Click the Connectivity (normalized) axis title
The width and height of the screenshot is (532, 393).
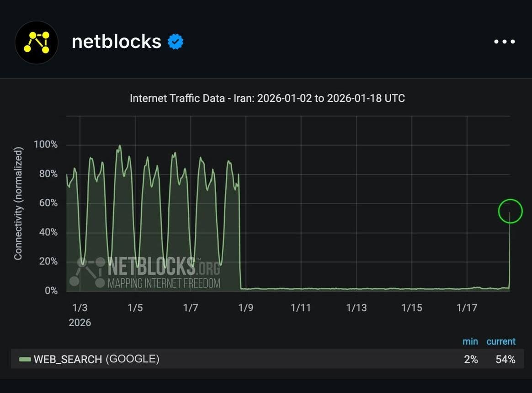click(18, 204)
